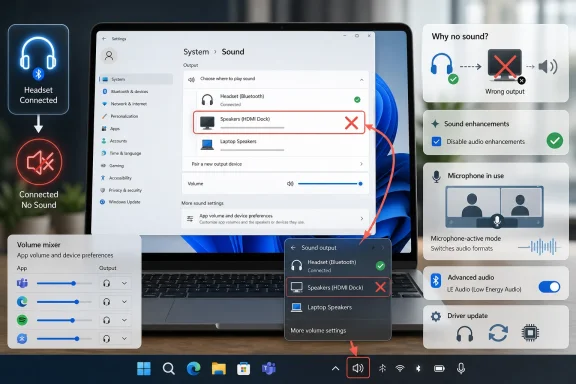Click the Microphone in use call thumbnail
The height and width of the screenshot is (384, 576).
(x=494, y=207)
